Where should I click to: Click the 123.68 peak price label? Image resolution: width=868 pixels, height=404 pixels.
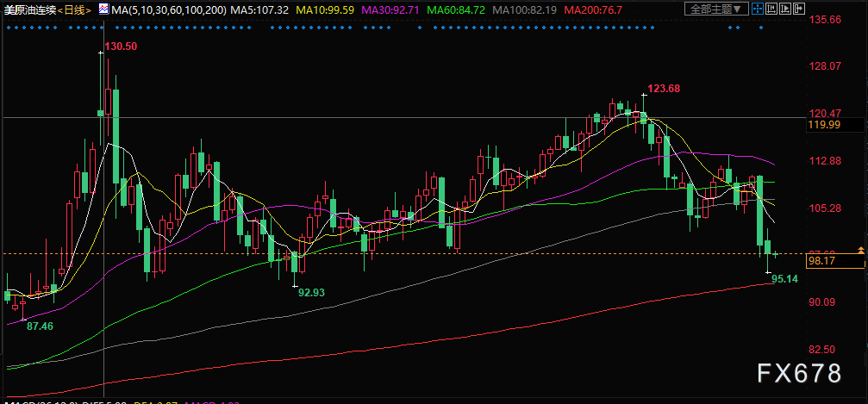[x=664, y=88]
